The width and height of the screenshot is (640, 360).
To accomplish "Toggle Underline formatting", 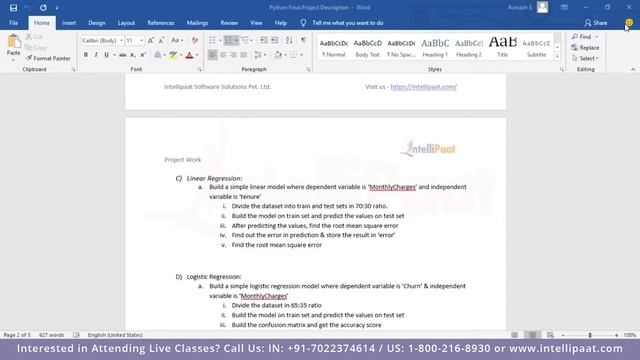I will coord(106,55).
